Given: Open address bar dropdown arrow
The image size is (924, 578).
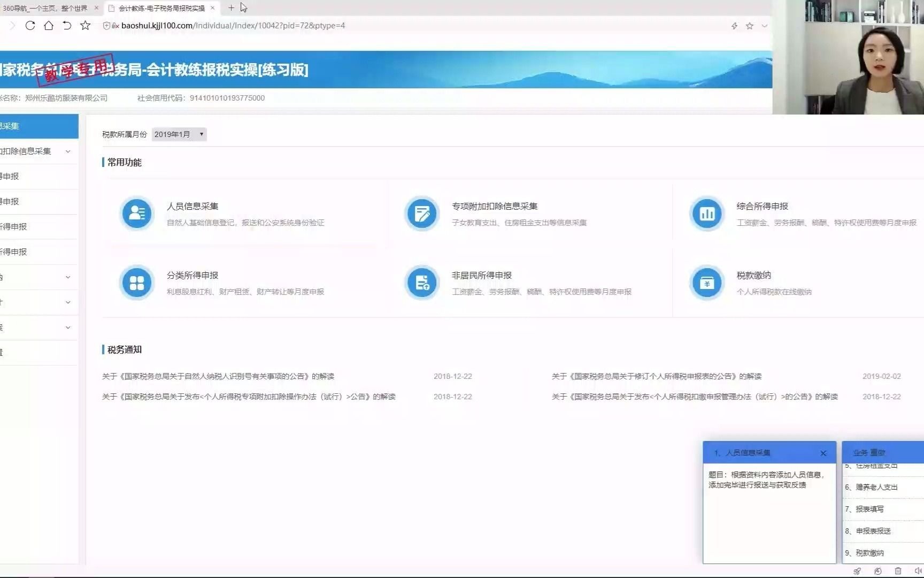Looking at the screenshot, I should point(765,26).
